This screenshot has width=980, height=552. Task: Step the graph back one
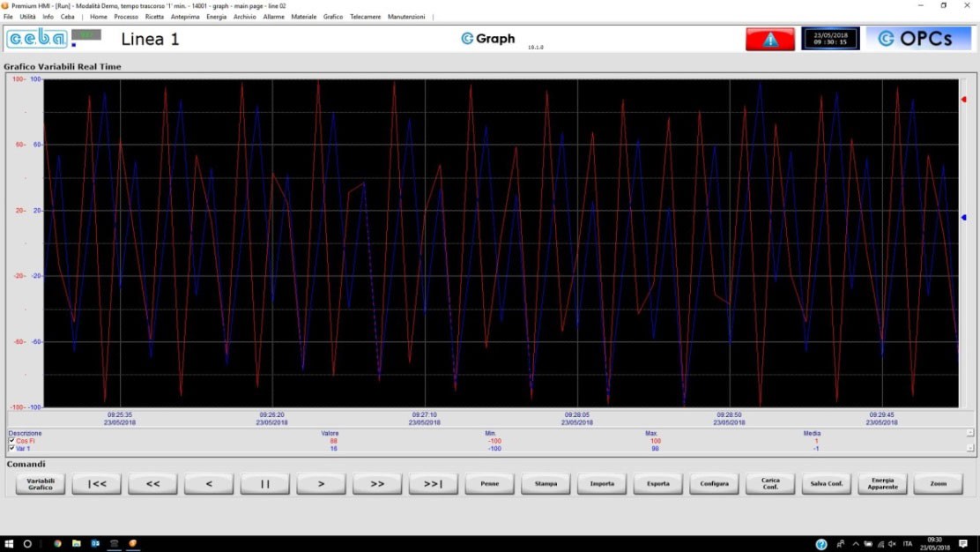[x=209, y=484]
